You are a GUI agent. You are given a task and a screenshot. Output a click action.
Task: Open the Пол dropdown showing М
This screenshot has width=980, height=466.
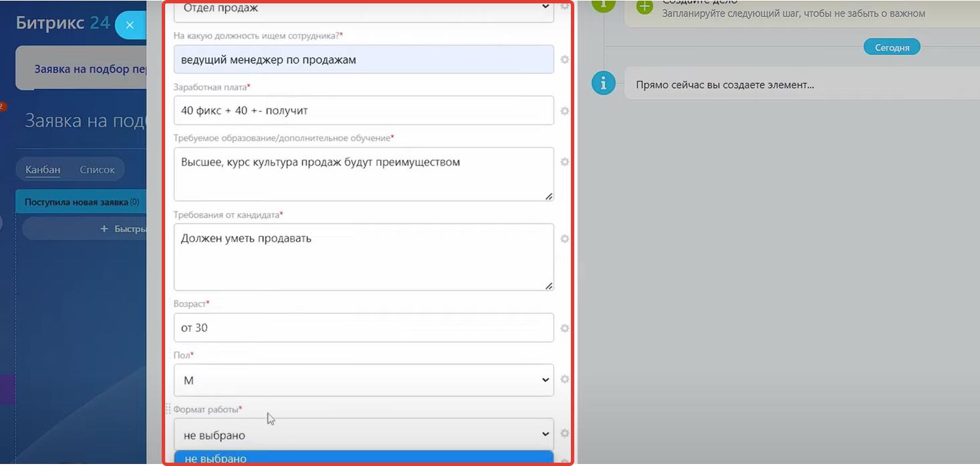363,380
